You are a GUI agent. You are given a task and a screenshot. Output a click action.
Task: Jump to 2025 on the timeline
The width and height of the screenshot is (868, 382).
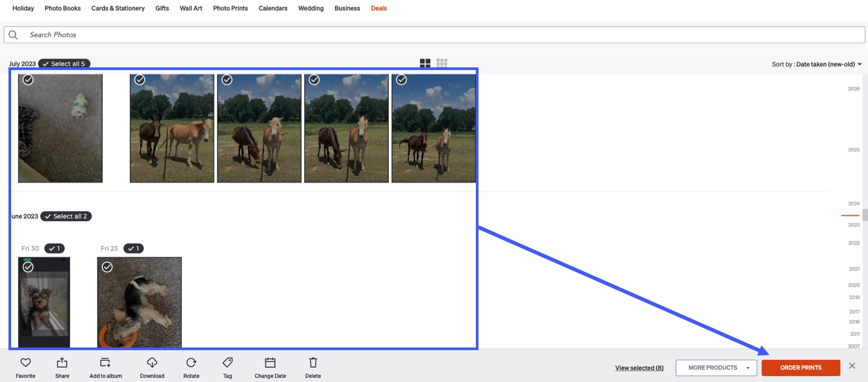(854, 150)
